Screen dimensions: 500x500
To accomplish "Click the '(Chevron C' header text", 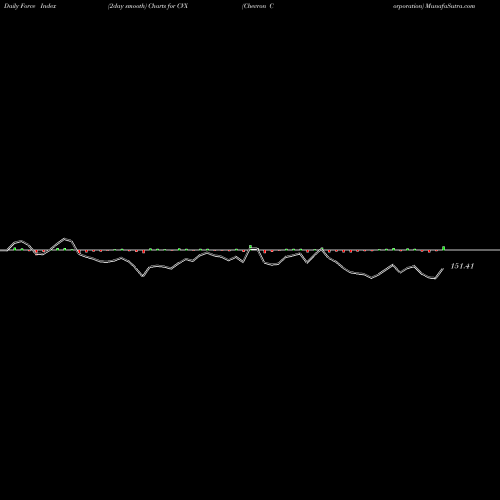I will (258, 6).
